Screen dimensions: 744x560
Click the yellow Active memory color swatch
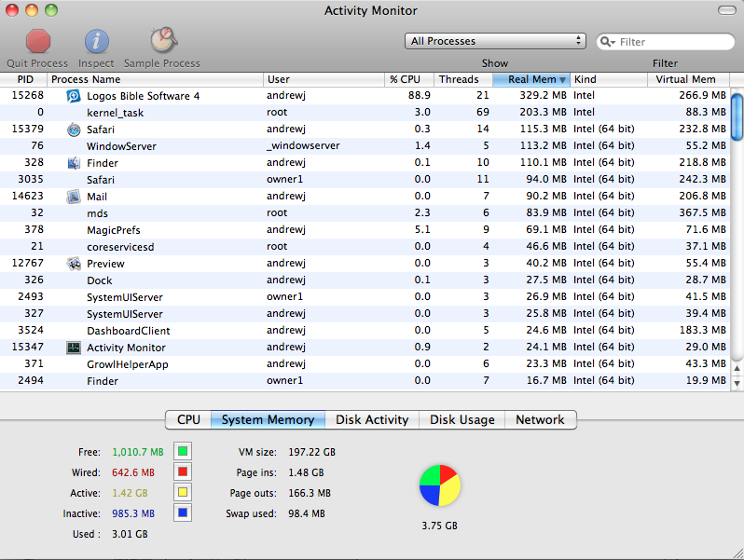pos(183,492)
